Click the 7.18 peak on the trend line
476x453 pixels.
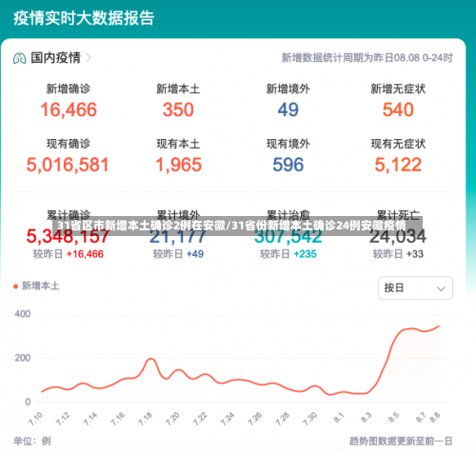click(151, 359)
